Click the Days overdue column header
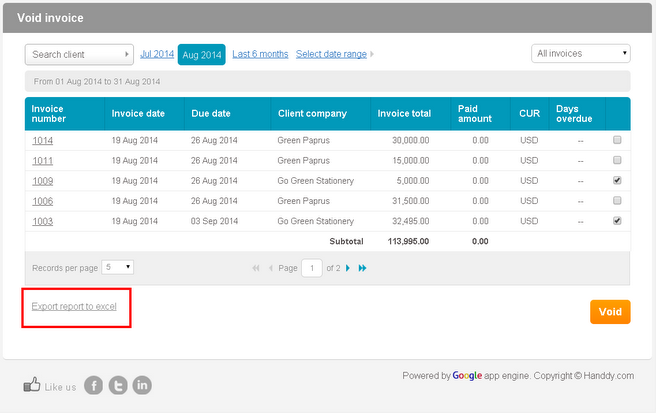 coord(577,114)
